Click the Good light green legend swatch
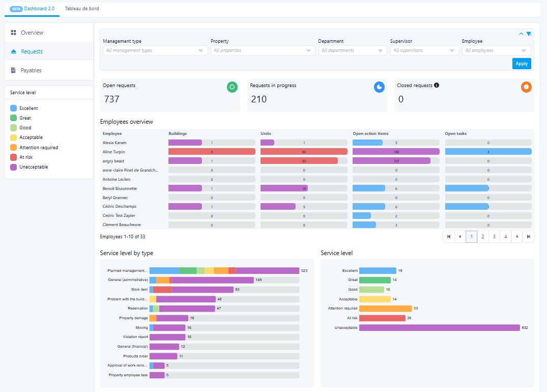 [x=14, y=128]
